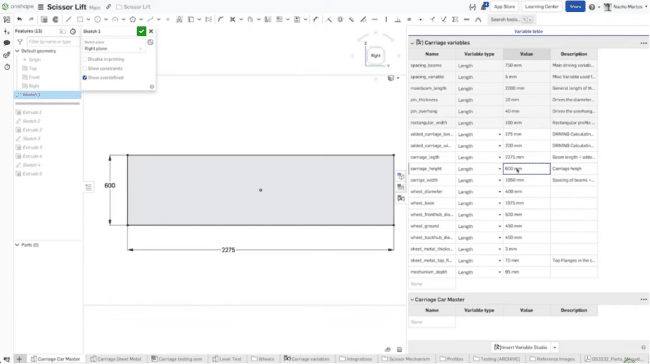Select the Vertical constraint tool
This screenshot has height=364, width=650.
pyautogui.click(x=386, y=19)
